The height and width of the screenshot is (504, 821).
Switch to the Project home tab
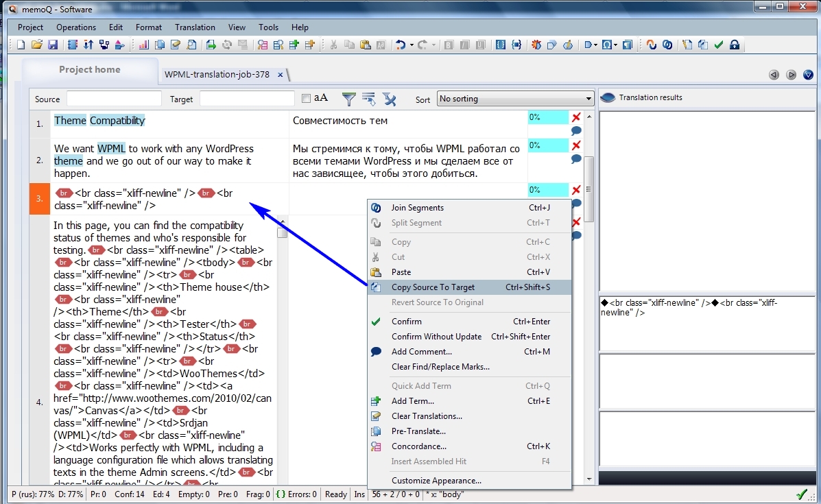click(89, 69)
